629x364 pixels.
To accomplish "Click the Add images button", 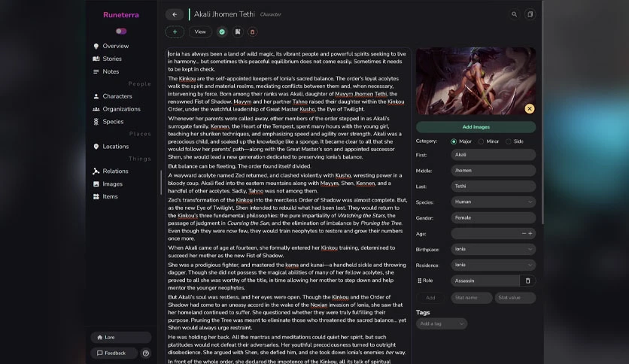I will [476, 127].
